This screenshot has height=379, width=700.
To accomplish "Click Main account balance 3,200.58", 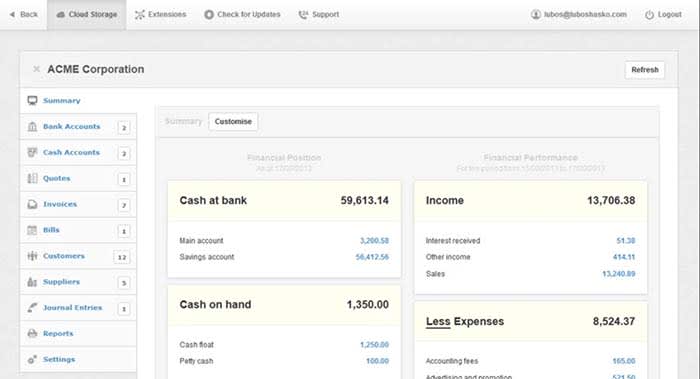I will [374, 241].
